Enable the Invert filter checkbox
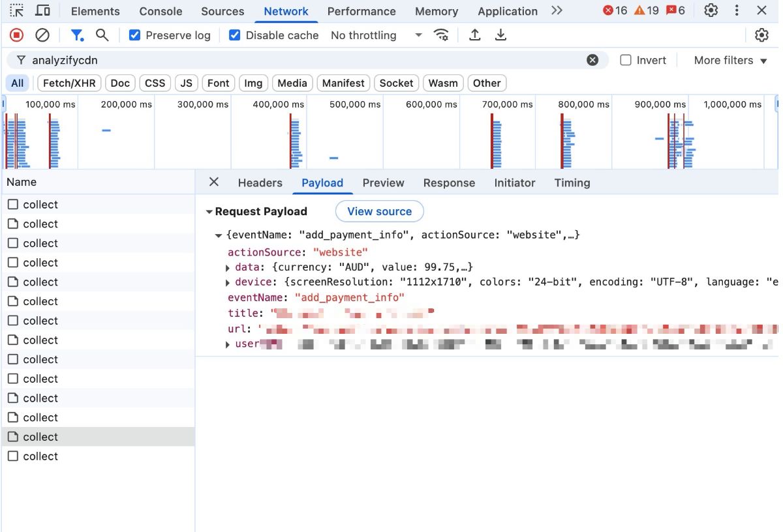This screenshot has width=783, height=532. (626, 60)
